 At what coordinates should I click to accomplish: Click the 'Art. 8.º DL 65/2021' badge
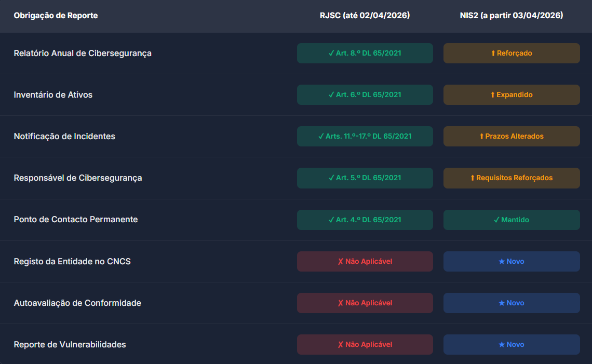(365, 53)
